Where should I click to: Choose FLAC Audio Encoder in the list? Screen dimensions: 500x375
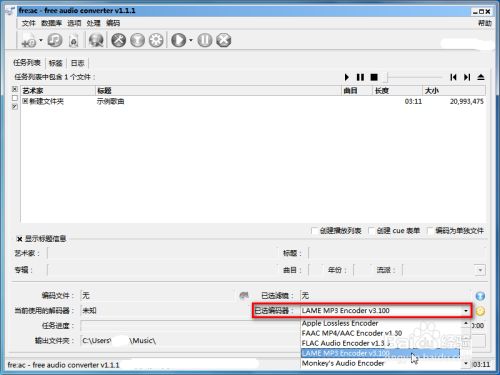[381, 343]
